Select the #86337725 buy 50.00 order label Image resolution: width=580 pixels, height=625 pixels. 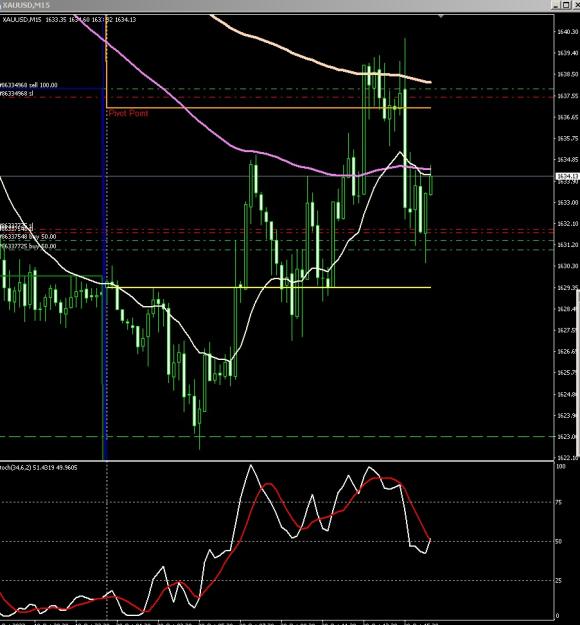28,246
